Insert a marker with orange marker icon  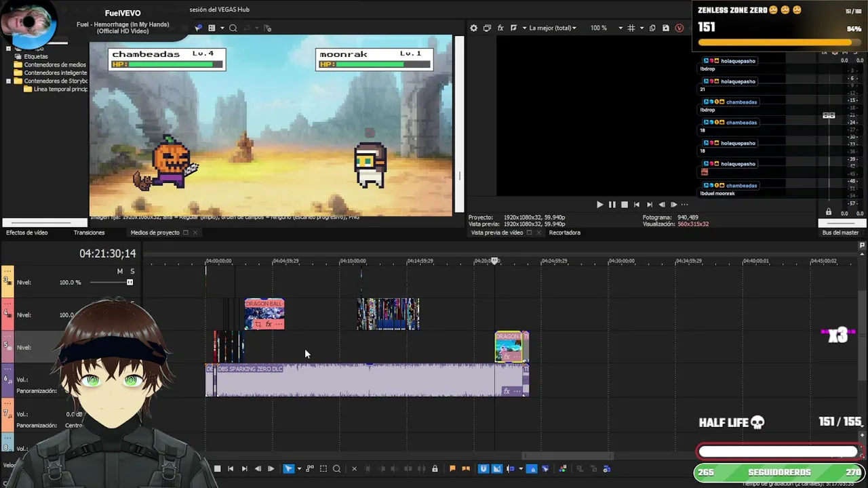click(x=452, y=468)
